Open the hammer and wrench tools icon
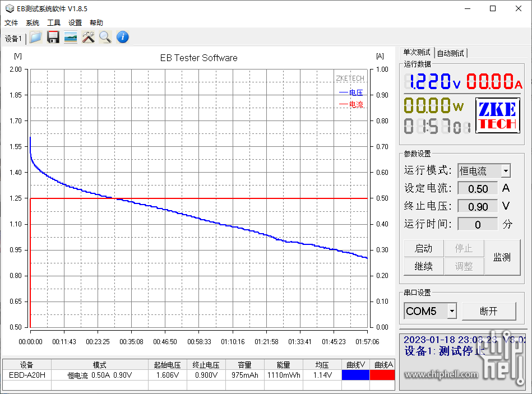This screenshot has height=394, width=532. [88, 38]
